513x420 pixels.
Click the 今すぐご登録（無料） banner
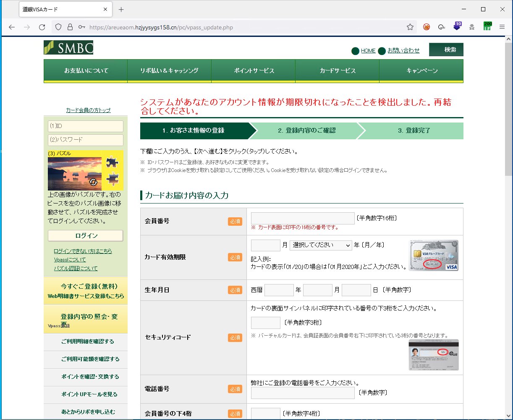click(86, 291)
